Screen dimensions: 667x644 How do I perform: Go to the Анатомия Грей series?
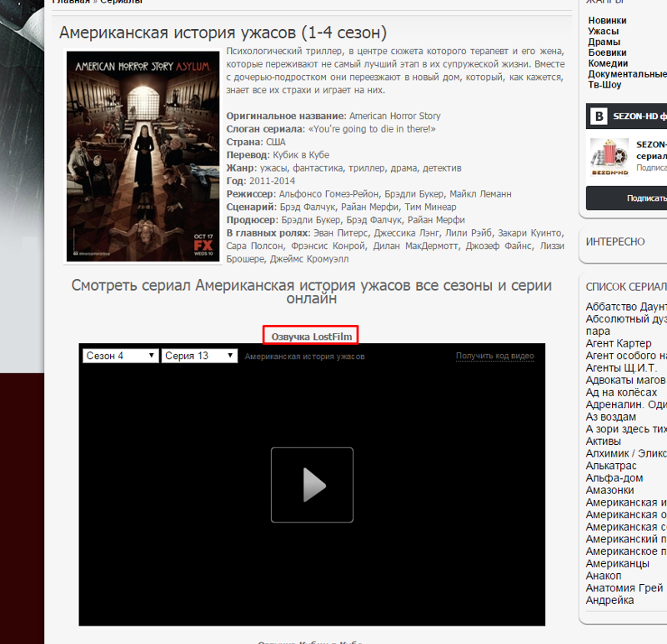624,588
